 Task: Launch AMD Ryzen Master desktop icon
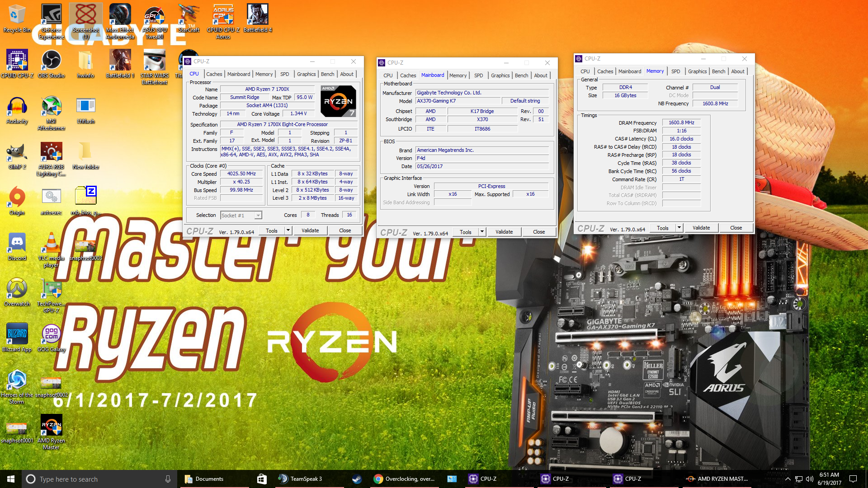coord(51,432)
